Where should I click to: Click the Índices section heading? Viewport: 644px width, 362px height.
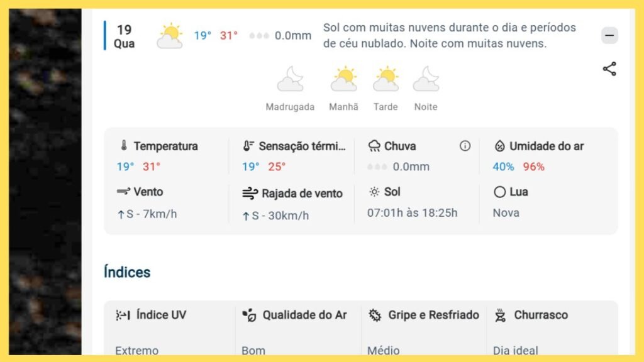(127, 272)
